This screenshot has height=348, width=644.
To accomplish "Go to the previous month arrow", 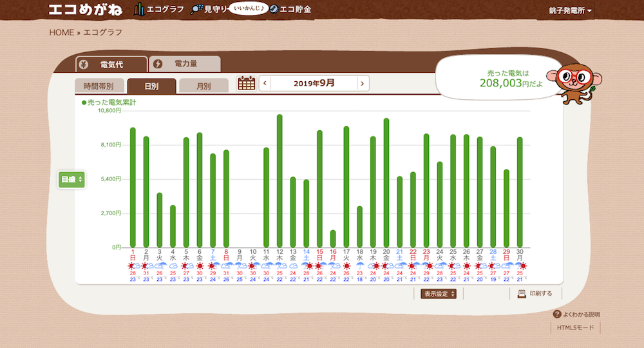I will pyautogui.click(x=265, y=83).
